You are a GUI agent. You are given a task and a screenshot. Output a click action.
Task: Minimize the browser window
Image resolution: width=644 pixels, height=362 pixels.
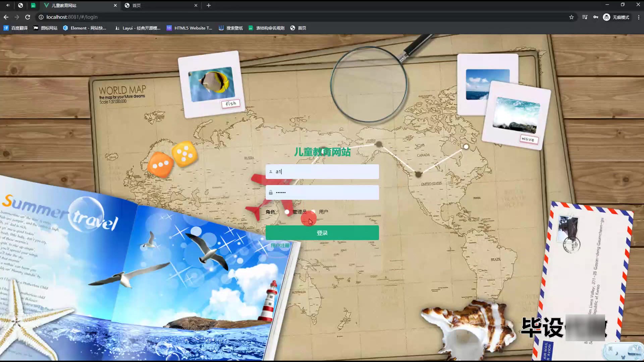point(607,5)
